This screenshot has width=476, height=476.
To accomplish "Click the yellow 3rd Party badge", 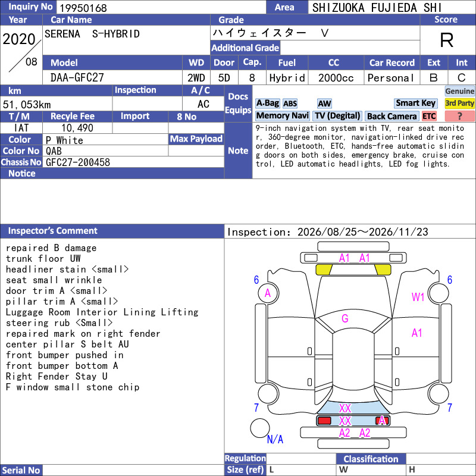I will (x=459, y=103).
